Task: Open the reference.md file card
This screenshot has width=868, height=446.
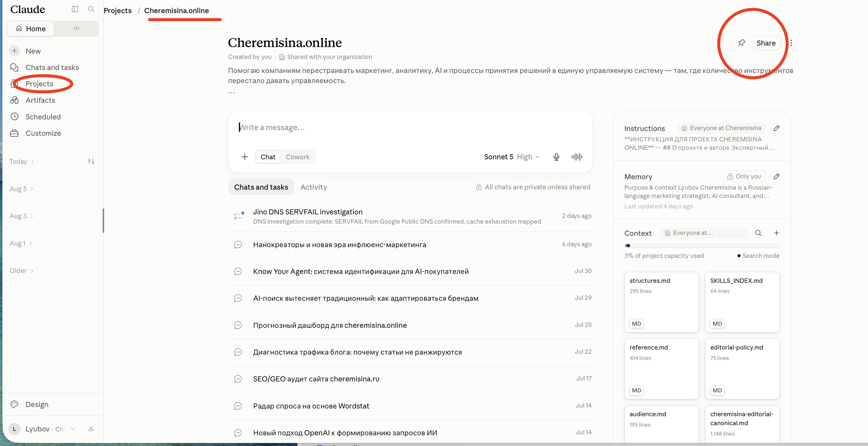Action: click(662, 369)
